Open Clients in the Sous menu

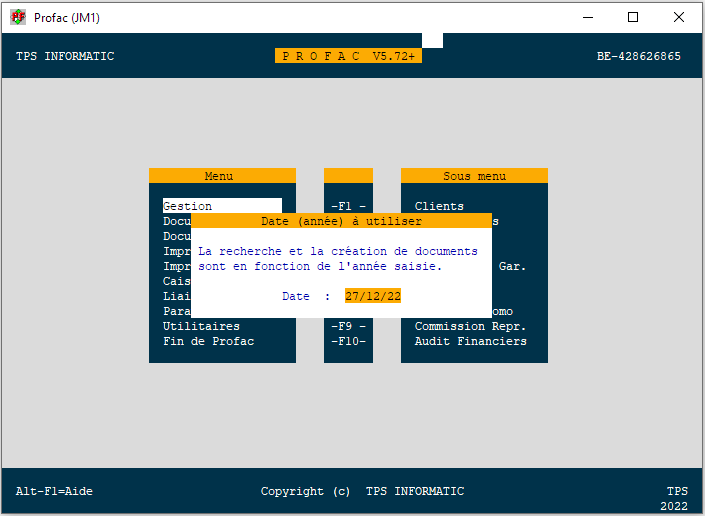pos(439,206)
